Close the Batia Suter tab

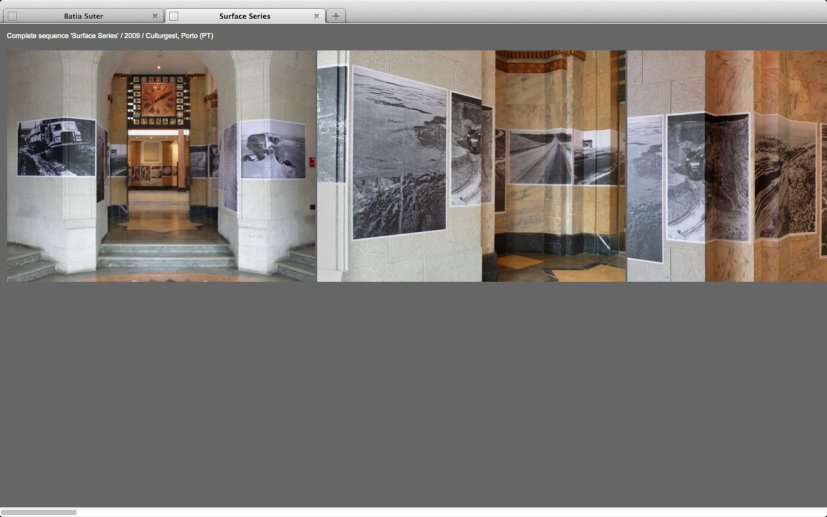click(x=155, y=16)
